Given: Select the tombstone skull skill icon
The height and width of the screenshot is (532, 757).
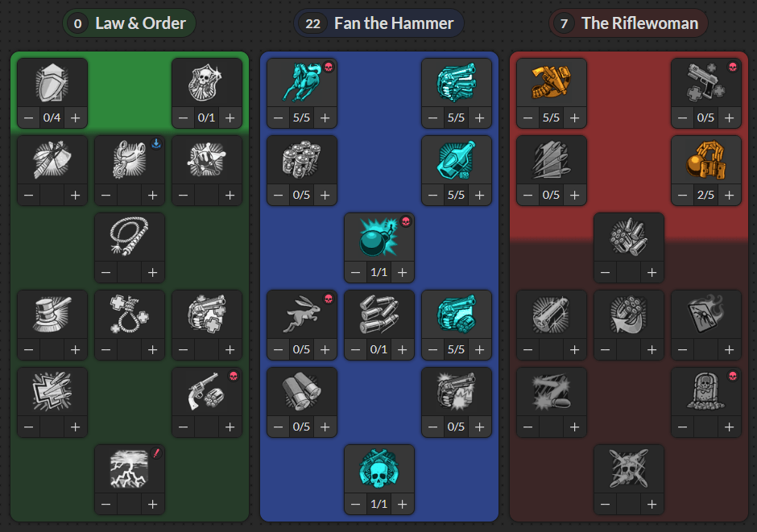Looking at the screenshot, I should click(x=705, y=392).
